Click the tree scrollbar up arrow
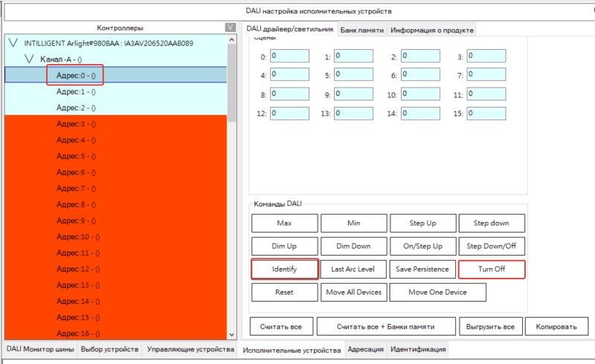The height and width of the screenshot is (364, 595). pyautogui.click(x=232, y=39)
